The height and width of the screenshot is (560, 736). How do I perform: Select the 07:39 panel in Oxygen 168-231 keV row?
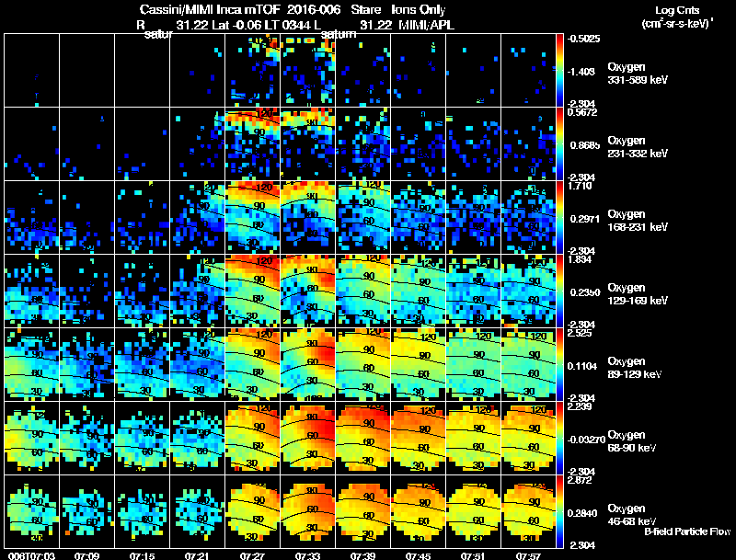pyautogui.click(x=363, y=218)
